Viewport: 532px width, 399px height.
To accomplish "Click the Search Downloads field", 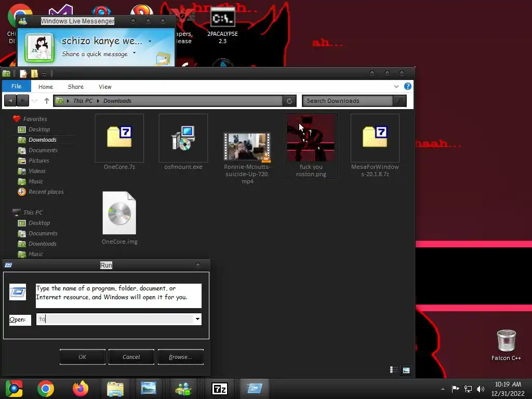I will pyautogui.click(x=348, y=101).
